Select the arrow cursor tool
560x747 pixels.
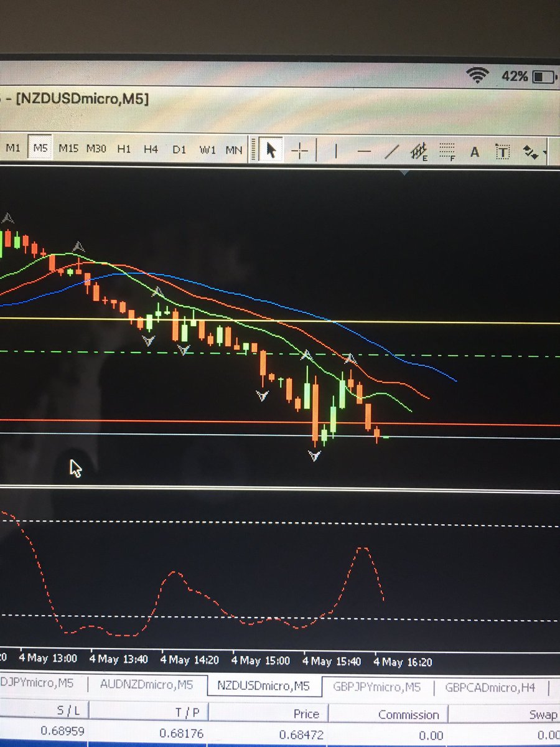pyautogui.click(x=271, y=151)
